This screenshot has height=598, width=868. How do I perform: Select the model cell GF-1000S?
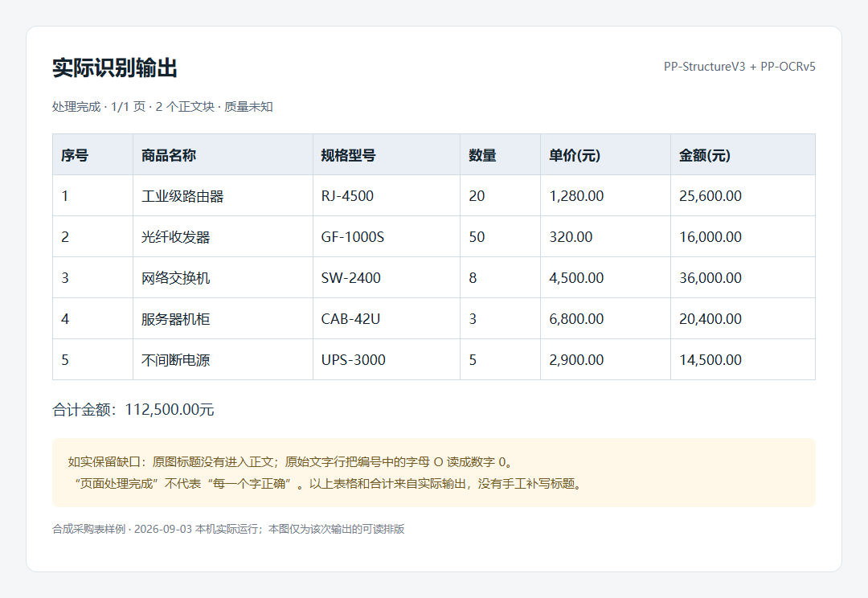point(387,236)
